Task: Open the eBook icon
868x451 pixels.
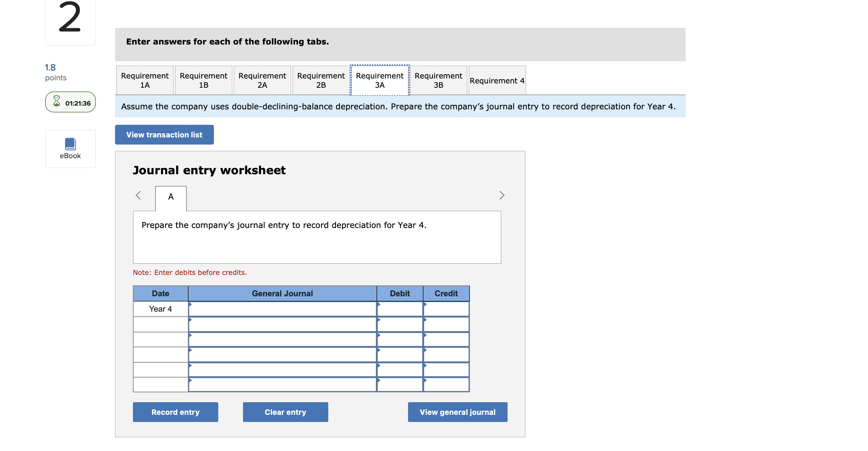Action: point(70,144)
